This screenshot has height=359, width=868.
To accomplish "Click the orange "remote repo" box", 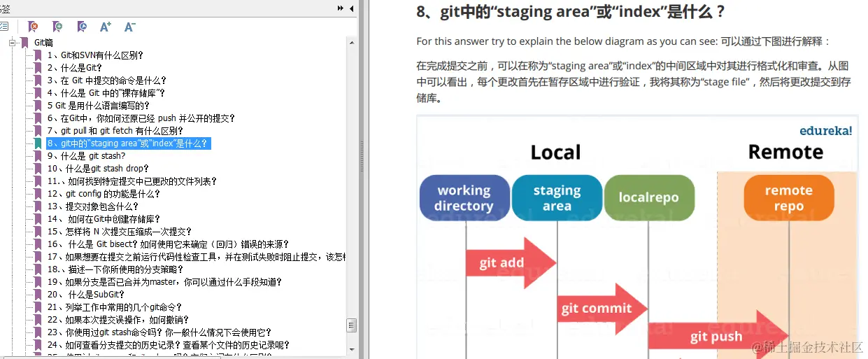I will coord(788,198).
